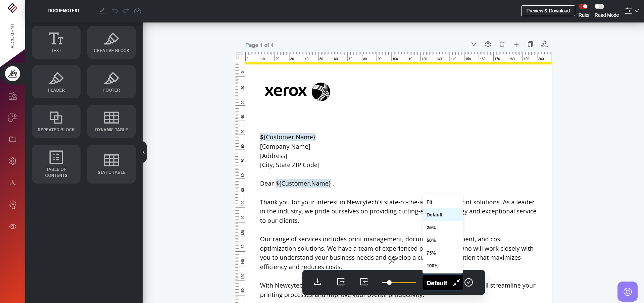The height and width of the screenshot is (303, 644).
Task: Duplicate the page using copy icon
Action: click(530, 44)
